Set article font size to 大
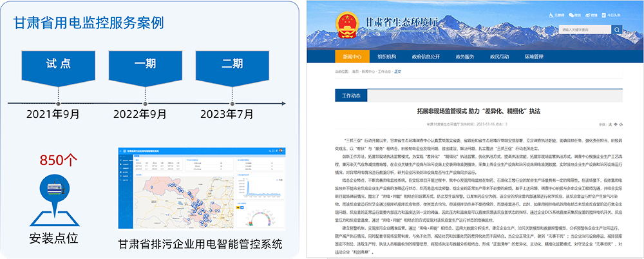This screenshot has height=259, width=644. click(610, 124)
